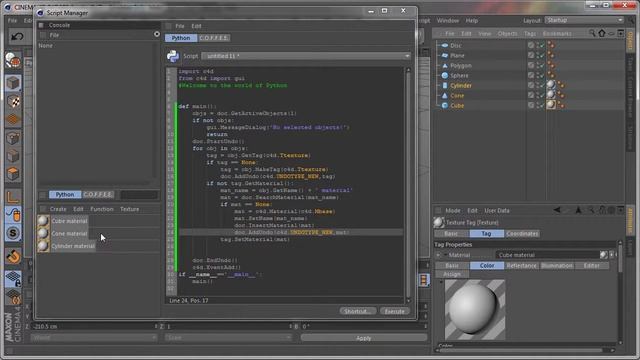Switch to Polygons mode orange cube icon

[13, 174]
